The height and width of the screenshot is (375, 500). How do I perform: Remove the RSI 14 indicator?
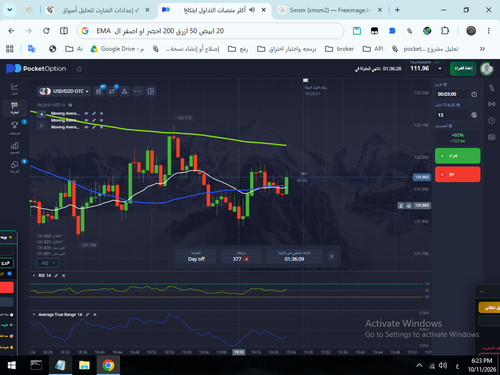[63, 276]
